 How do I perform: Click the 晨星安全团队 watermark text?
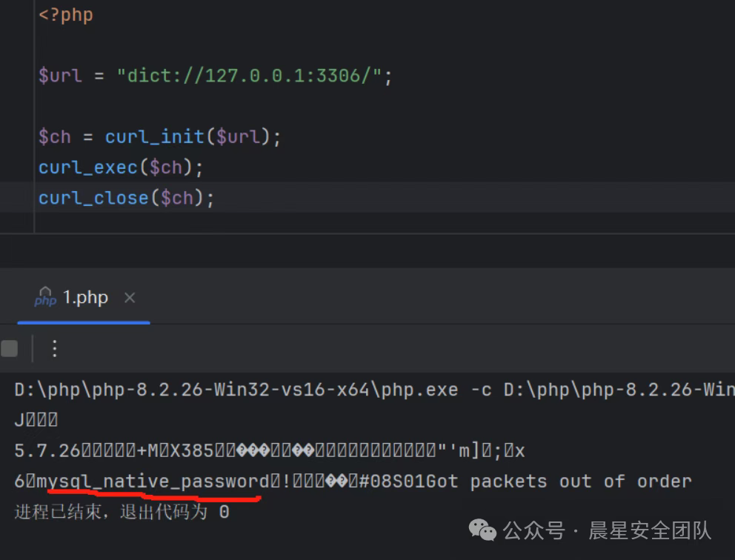pyautogui.click(x=649, y=530)
